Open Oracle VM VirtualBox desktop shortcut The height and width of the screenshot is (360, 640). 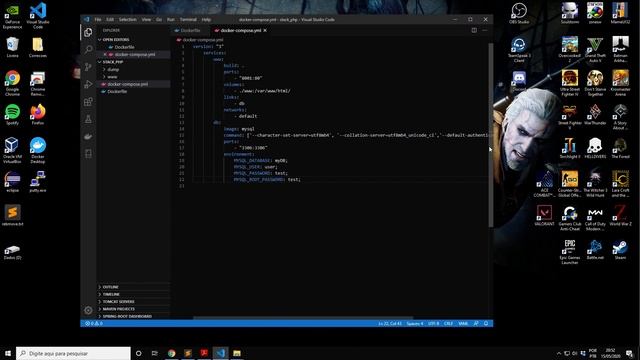[x=12, y=150]
